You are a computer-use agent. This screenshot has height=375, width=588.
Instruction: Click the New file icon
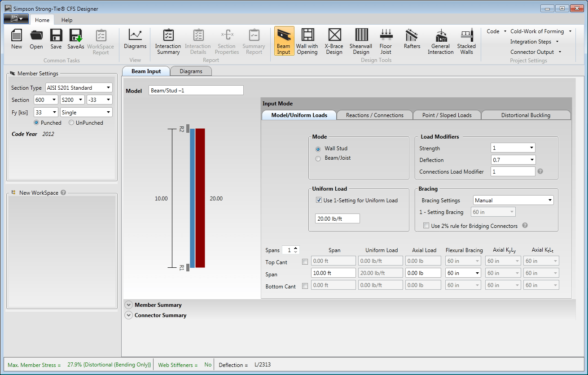point(17,39)
